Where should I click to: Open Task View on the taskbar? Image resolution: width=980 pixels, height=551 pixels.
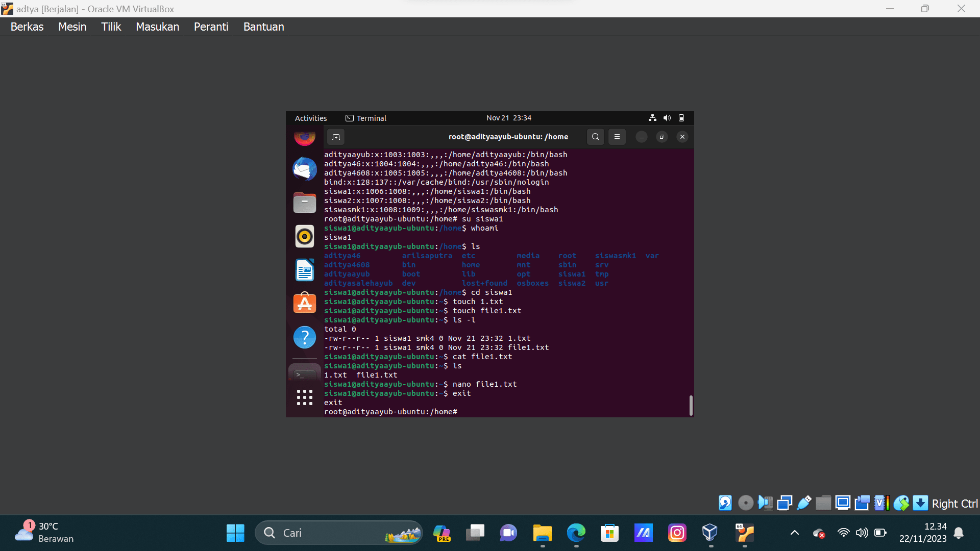point(475,533)
